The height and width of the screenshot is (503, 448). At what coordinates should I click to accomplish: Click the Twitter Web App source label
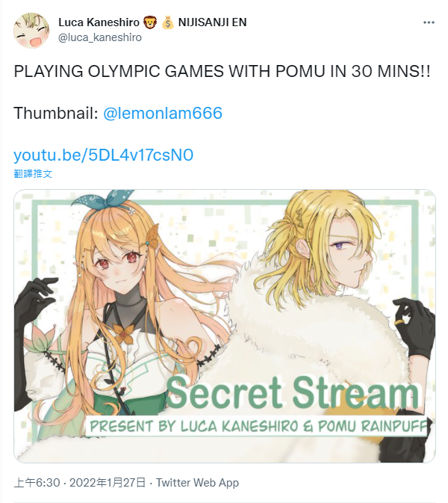pos(197,483)
